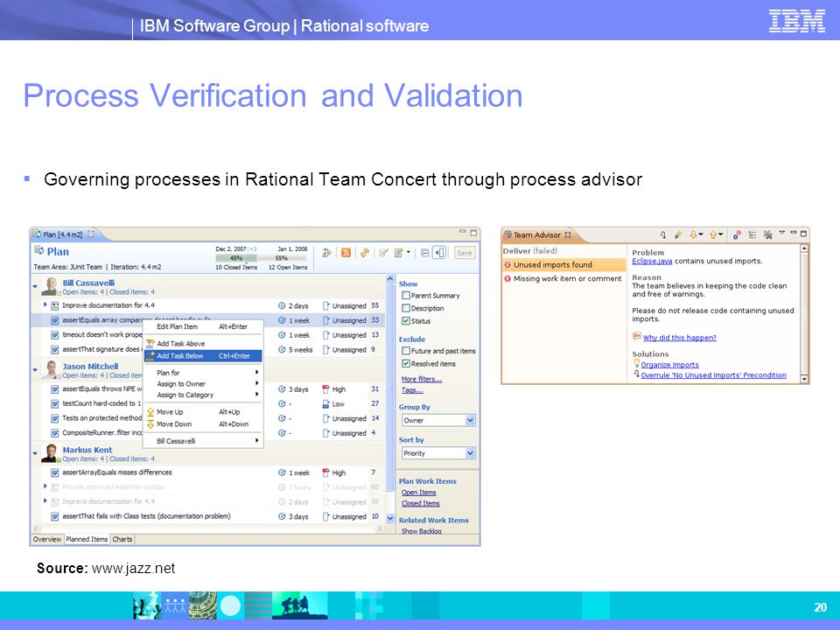Image resolution: width=840 pixels, height=630 pixels.
Task: Click the Team Advisor tab icon
Action: click(x=507, y=234)
